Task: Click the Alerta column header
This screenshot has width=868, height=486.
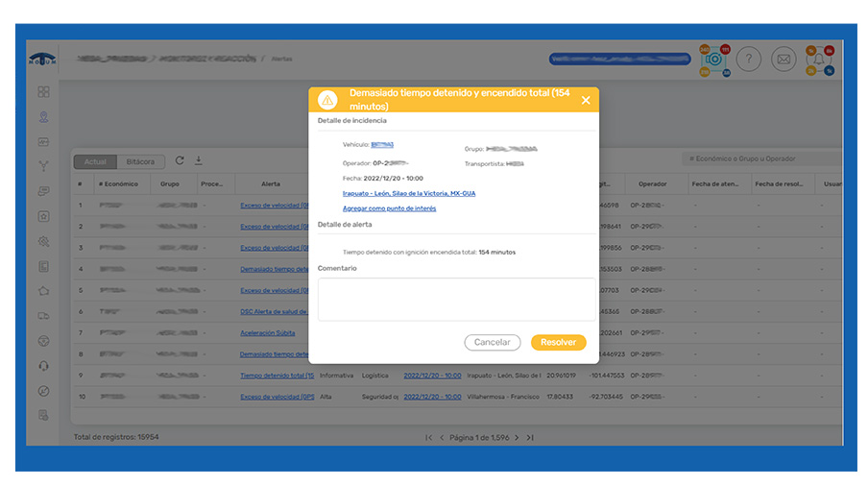Action: click(271, 183)
